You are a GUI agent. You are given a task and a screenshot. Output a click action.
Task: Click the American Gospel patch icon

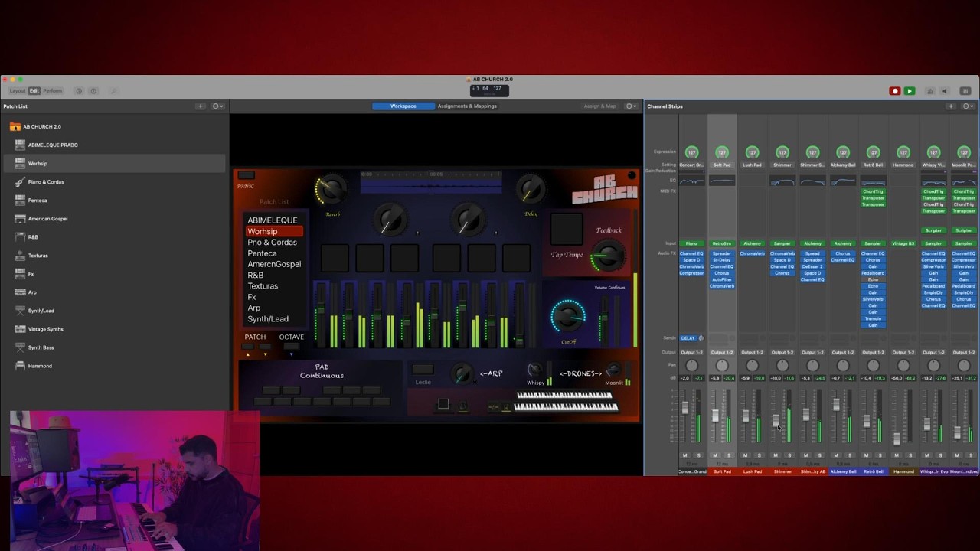point(20,219)
